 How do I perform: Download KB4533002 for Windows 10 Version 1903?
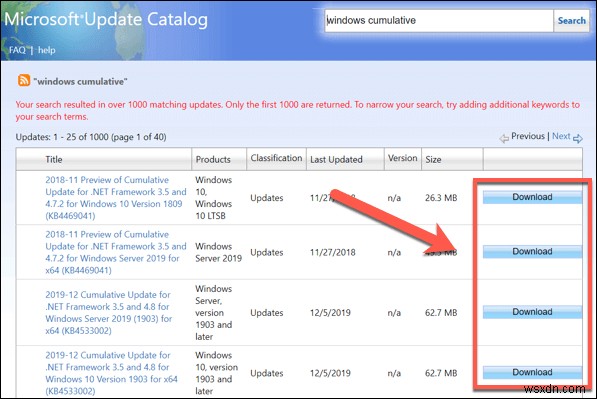(532, 372)
